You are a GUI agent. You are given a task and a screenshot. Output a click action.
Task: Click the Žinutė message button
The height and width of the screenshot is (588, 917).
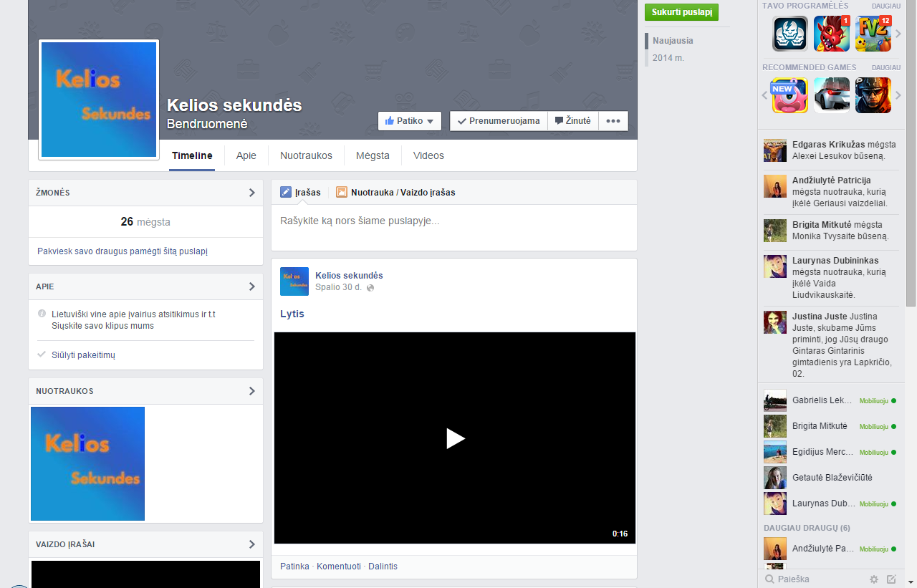point(573,121)
